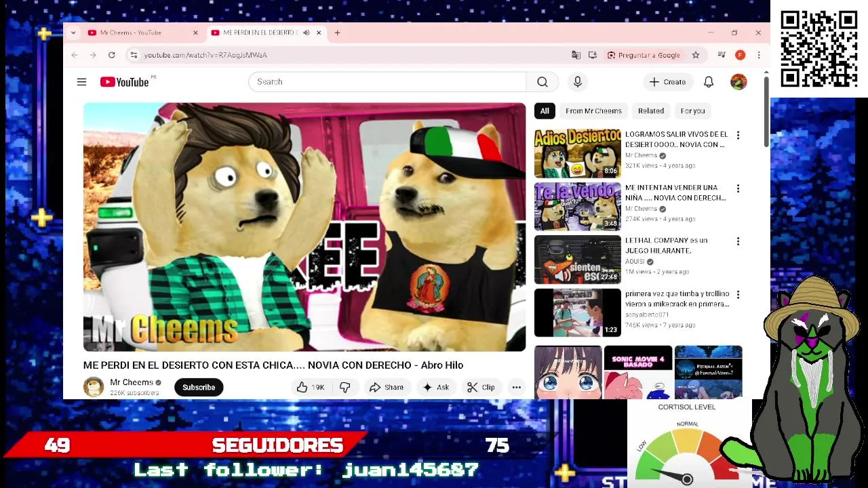868x488 pixels.
Task: Open Mr Cheems channel avatar
Action: (x=94, y=387)
